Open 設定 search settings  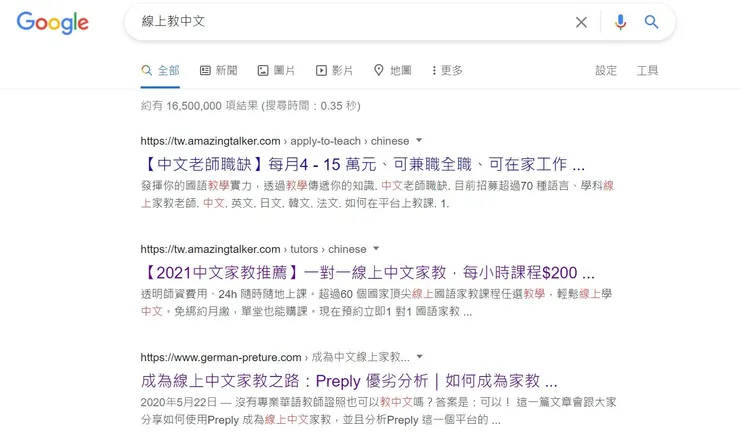pos(606,70)
